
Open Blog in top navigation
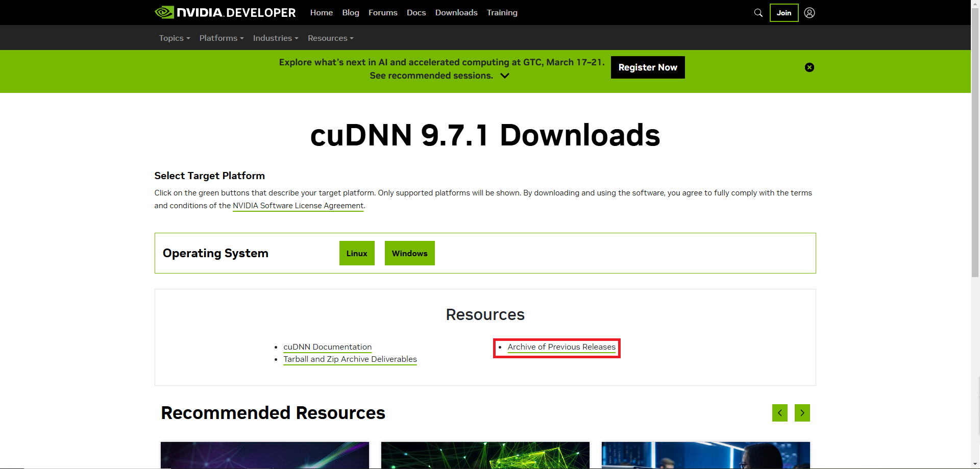coord(351,13)
